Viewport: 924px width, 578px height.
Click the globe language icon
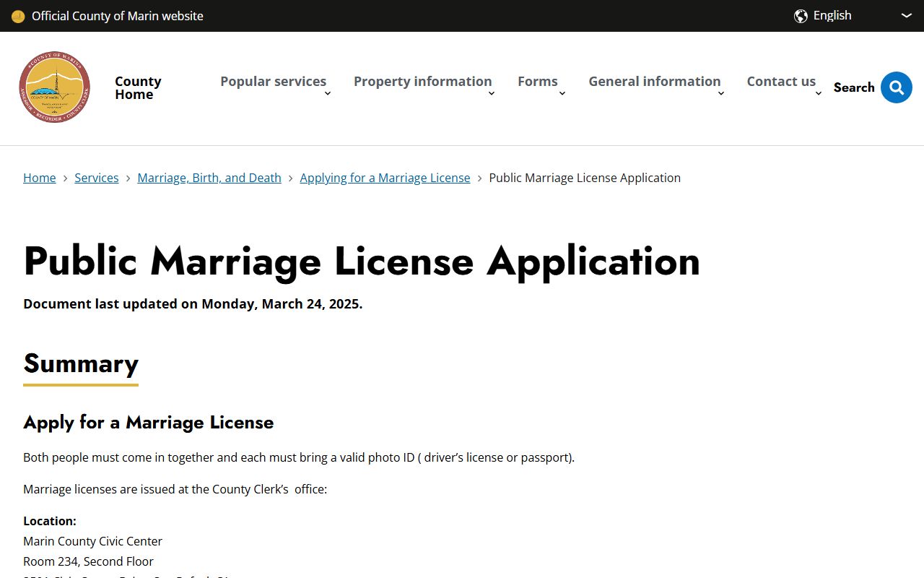pos(801,16)
